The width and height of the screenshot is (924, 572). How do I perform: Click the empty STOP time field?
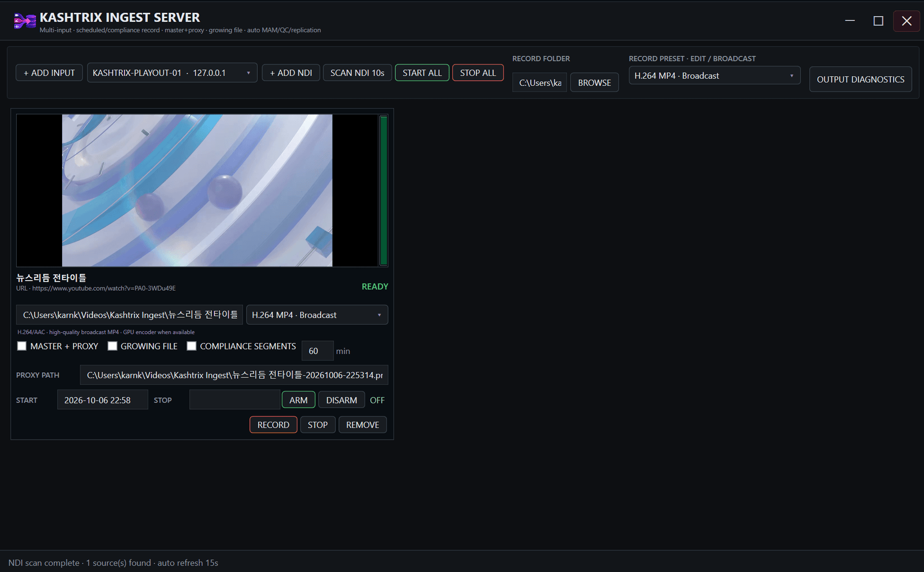(234, 400)
